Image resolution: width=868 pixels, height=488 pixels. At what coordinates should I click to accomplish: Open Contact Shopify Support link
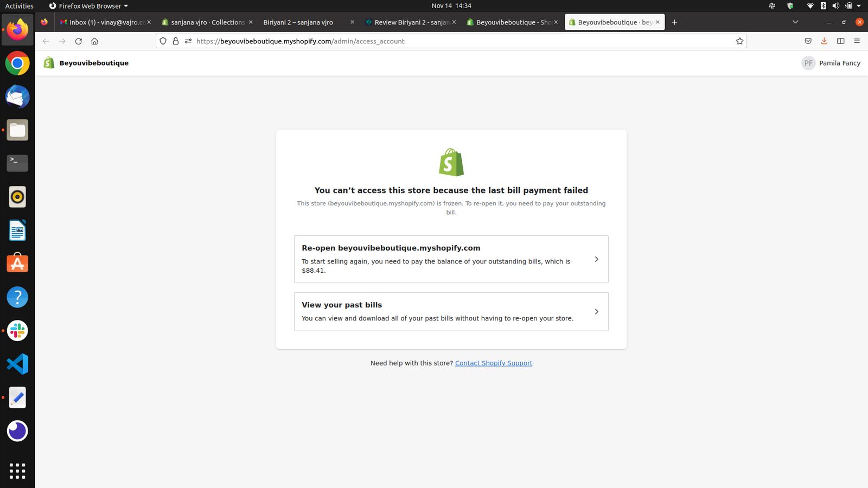[494, 363]
